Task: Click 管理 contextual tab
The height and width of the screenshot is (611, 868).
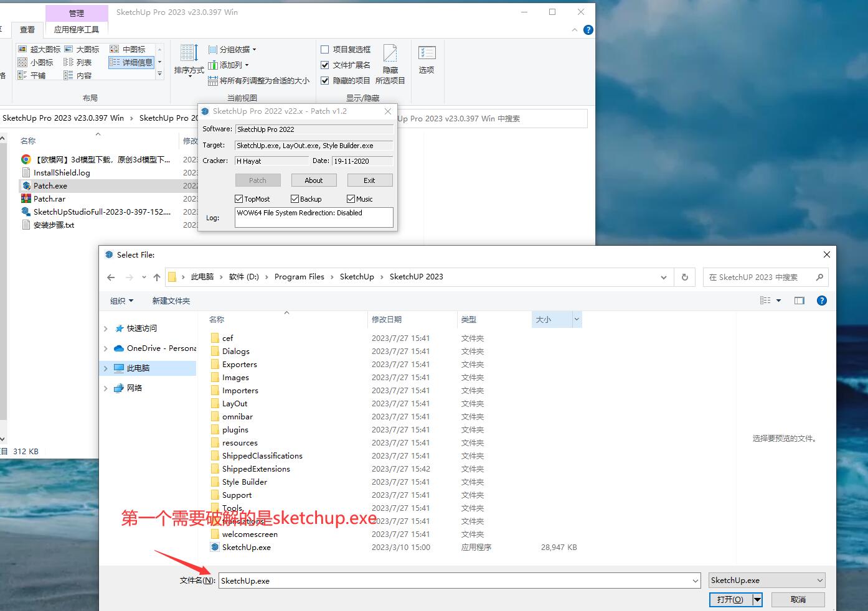Action: point(77,13)
